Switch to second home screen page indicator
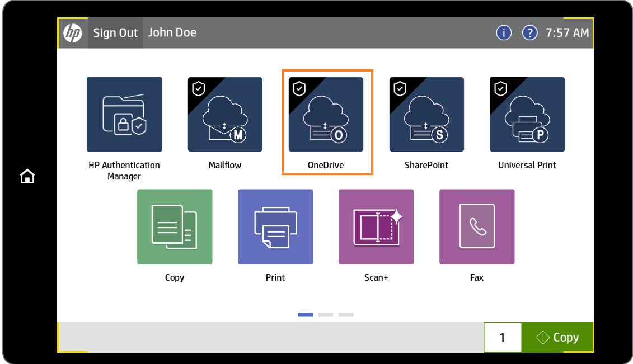633x364 pixels. click(x=326, y=314)
